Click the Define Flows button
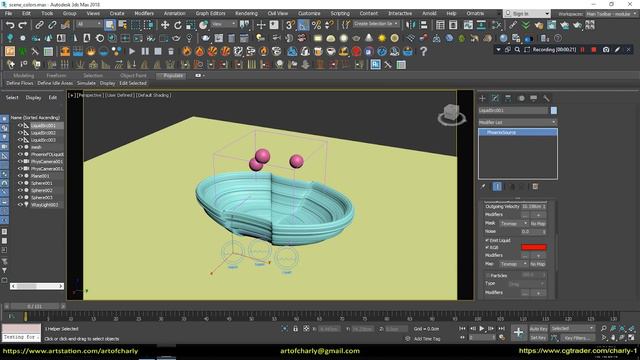640x360 pixels. 20,83
